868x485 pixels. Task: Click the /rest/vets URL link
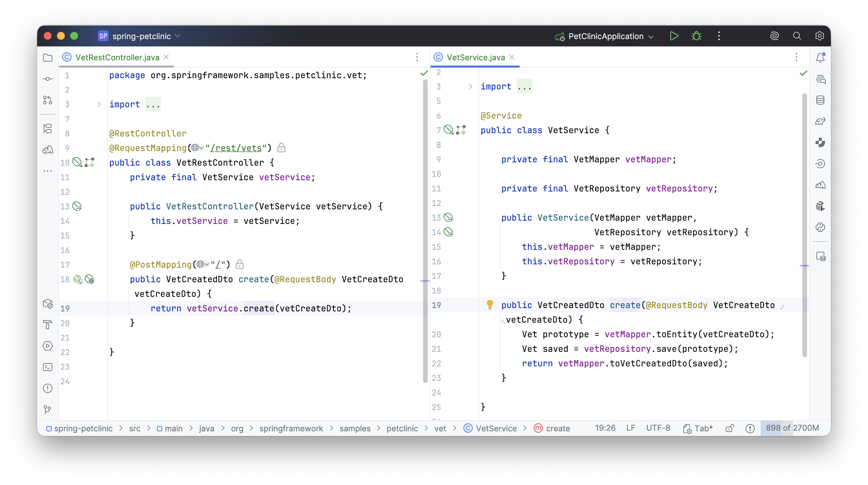(236, 148)
